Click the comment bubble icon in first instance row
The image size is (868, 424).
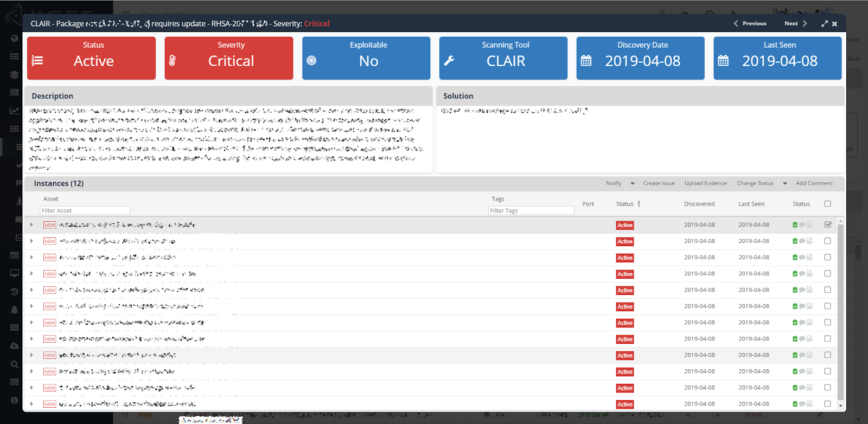pos(802,225)
